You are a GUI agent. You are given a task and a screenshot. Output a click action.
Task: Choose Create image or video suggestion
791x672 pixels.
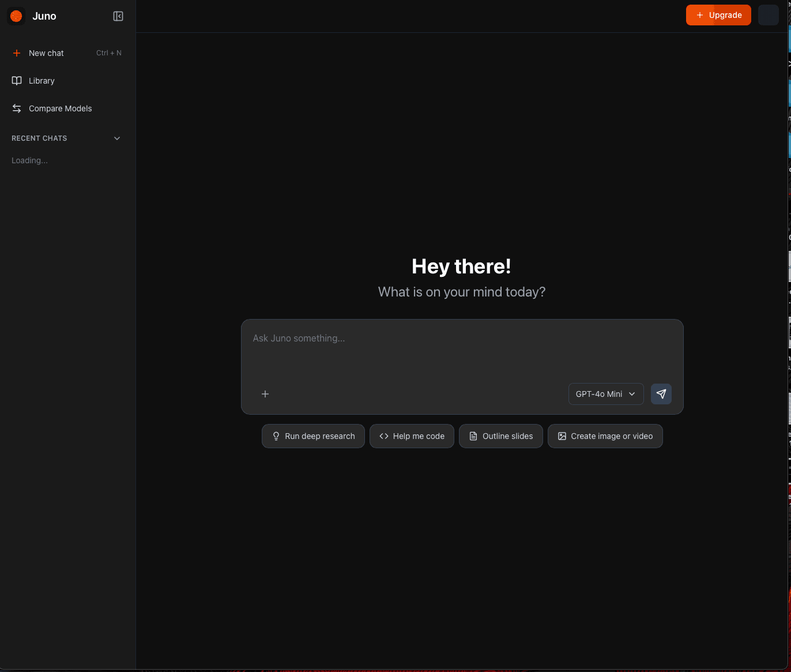[605, 436]
